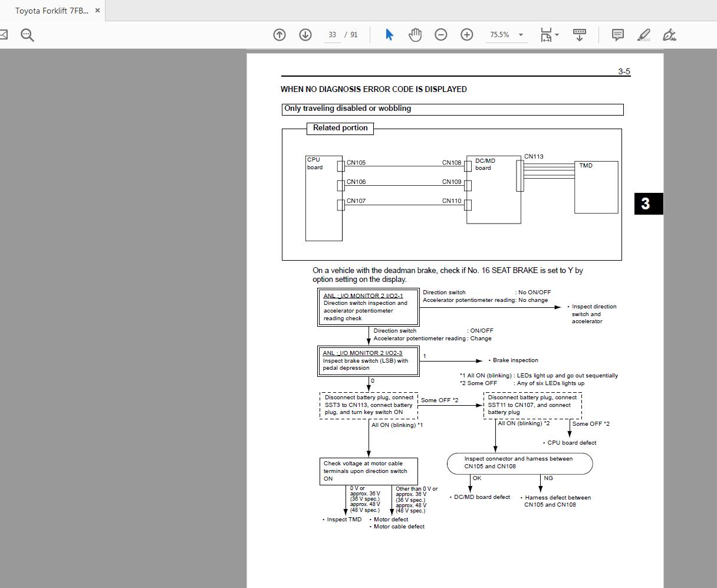The image size is (717, 588).
Task: Click the TMD box label
Action: (586, 166)
